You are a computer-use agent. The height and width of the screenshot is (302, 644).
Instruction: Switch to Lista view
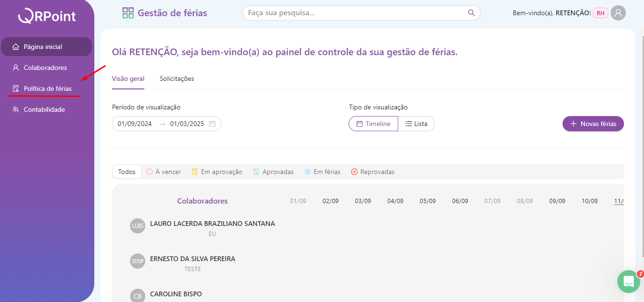pos(416,124)
